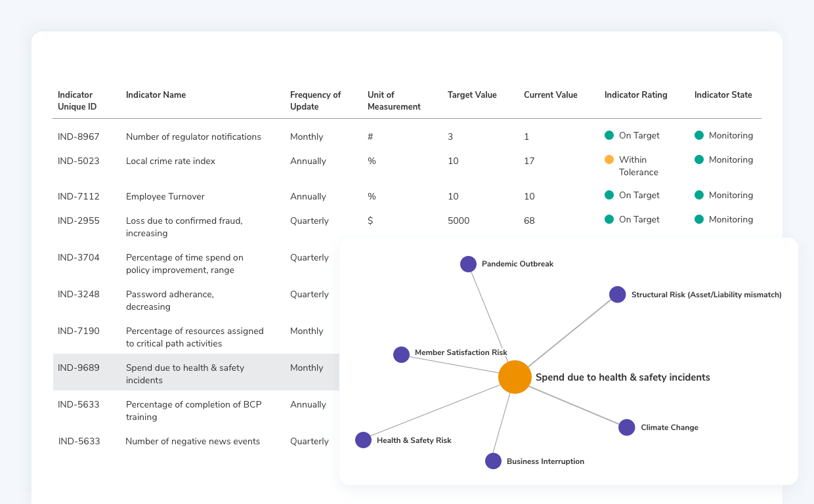Open the Indicator State column header
Viewport: 814px width, 504px height.
pos(723,94)
